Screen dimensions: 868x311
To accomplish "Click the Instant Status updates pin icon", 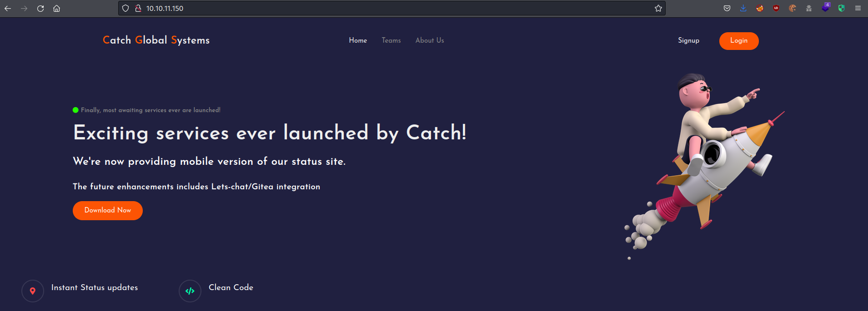I will pyautogui.click(x=33, y=291).
